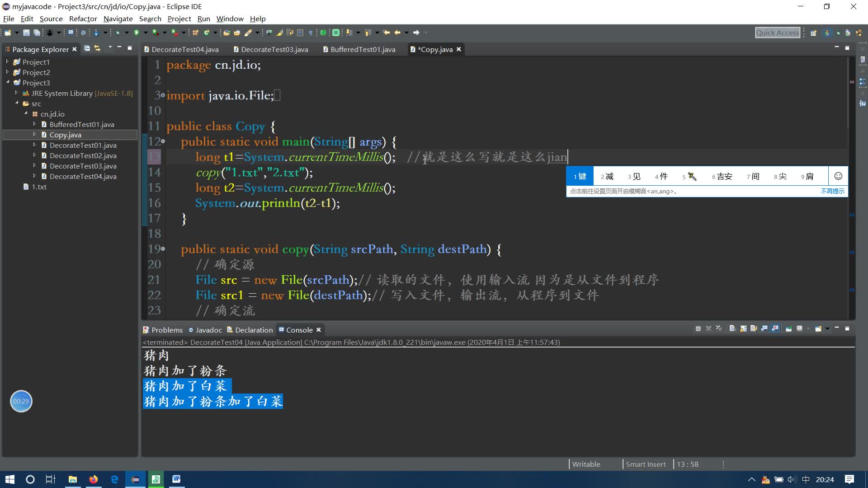868x488 pixels.
Task: Expand the Project1 tree node
Action: (x=7, y=61)
